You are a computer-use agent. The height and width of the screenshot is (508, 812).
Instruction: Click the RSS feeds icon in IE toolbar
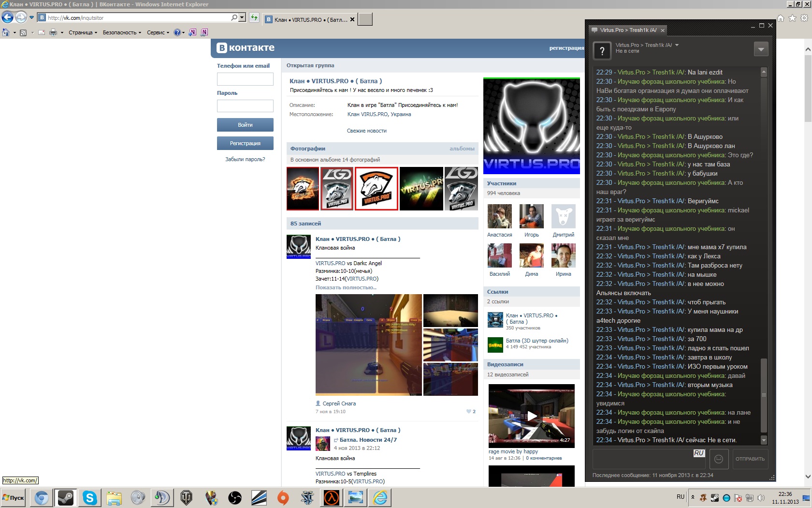coord(23,32)
